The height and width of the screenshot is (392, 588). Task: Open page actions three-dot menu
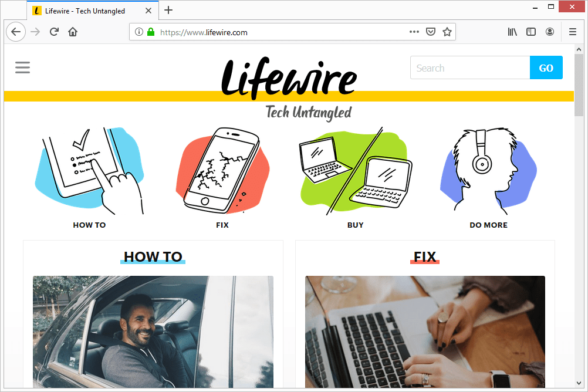pos(414,32)
